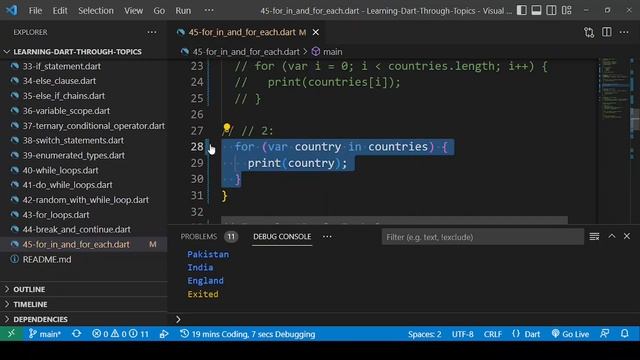640x360 pixels.
Task: Open the Selection menu
Action: point(96,11)
